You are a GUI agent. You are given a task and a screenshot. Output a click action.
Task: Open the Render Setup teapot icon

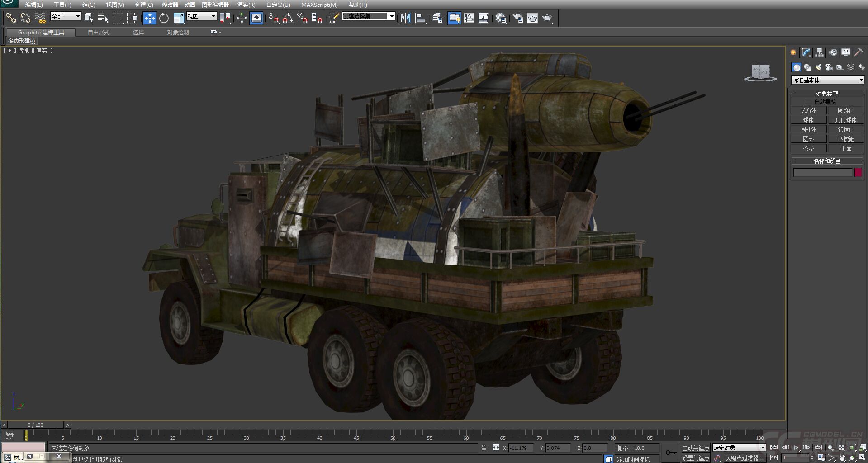[517, 18]
